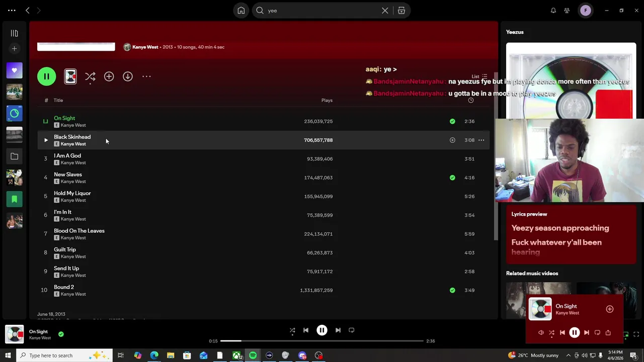
Task: Share track from mini player overlay
Action: pos(608,332)
